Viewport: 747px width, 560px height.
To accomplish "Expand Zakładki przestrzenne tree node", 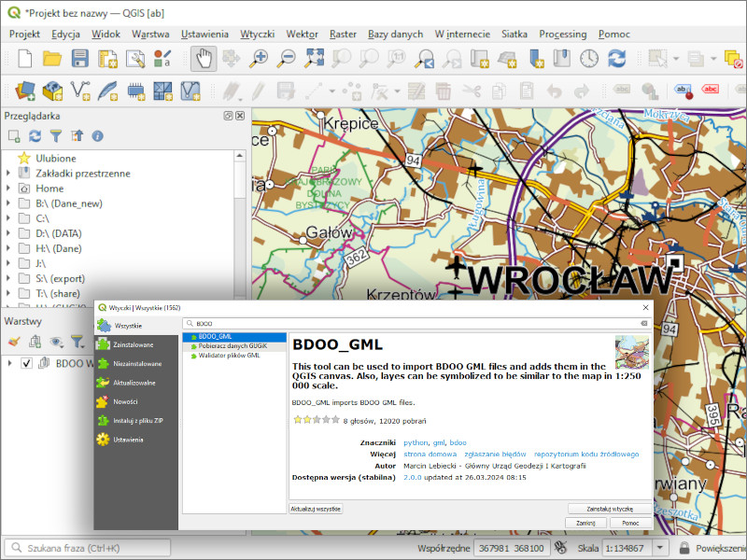I will pyautogui.click(x=8, y=174).
